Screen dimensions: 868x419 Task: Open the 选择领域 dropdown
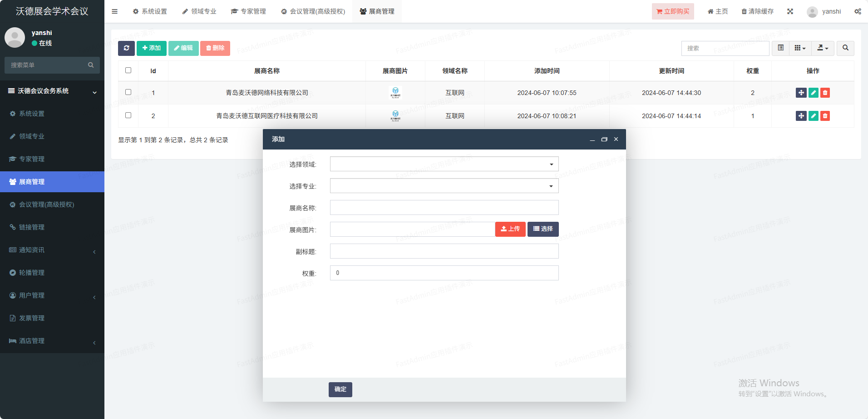(x=444, y=164)
